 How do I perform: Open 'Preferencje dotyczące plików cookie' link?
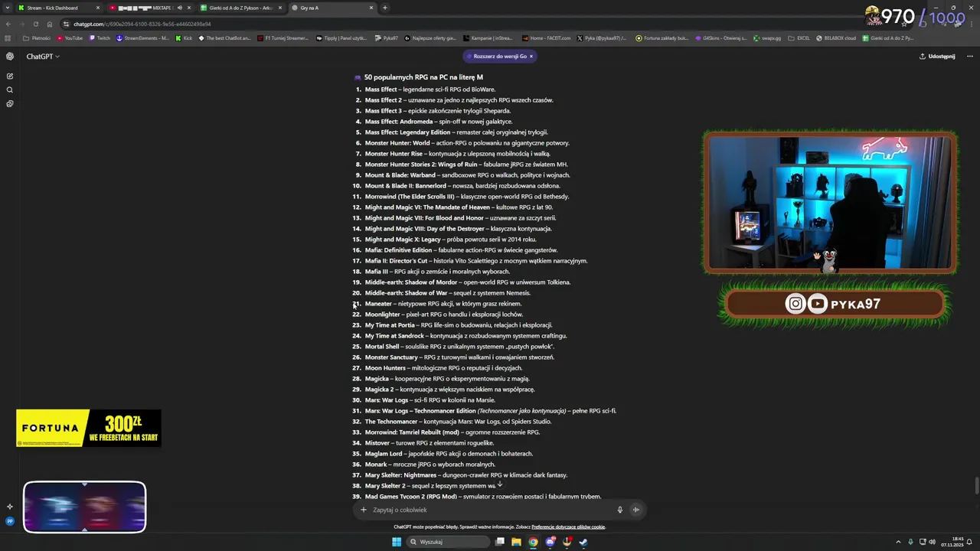(568, 527)
